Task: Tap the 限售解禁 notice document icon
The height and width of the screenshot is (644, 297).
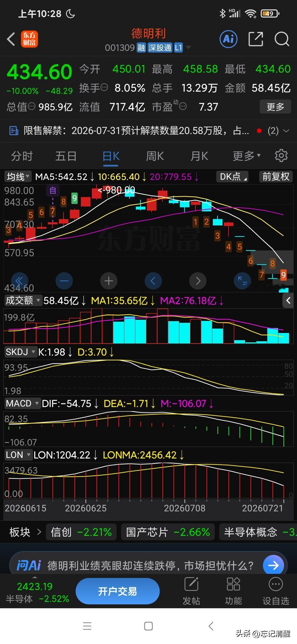Action: click(13, 131)
